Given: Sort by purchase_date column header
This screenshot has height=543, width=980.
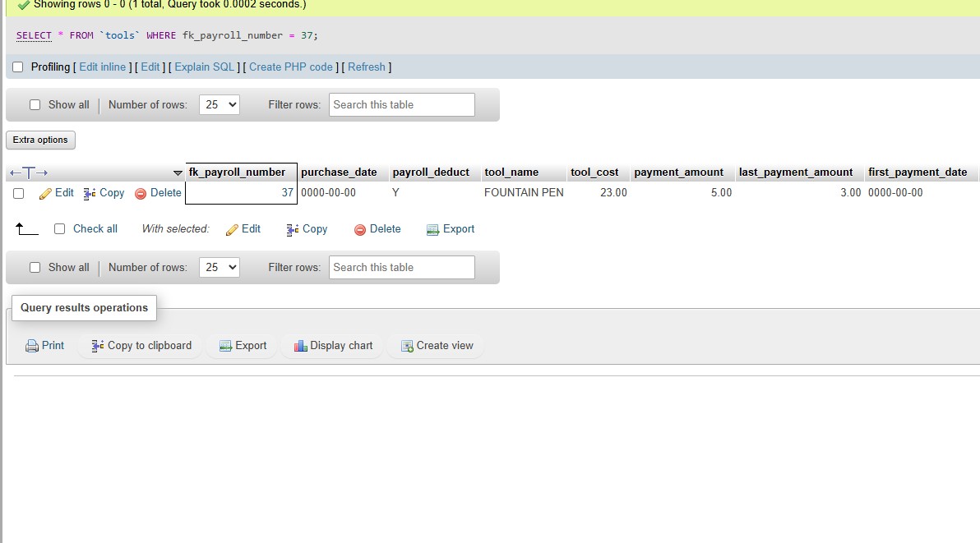Looking at the screenshot, I should pos(339,173).
